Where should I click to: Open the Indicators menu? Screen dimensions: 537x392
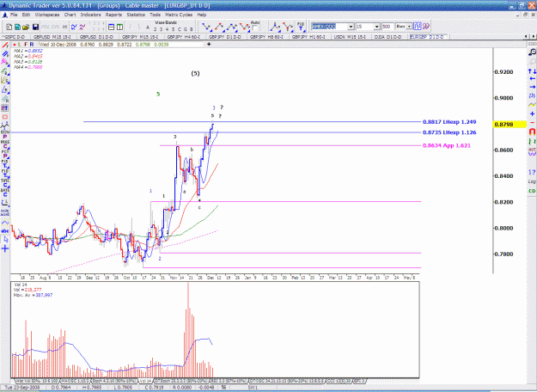(x=90, y=15)
